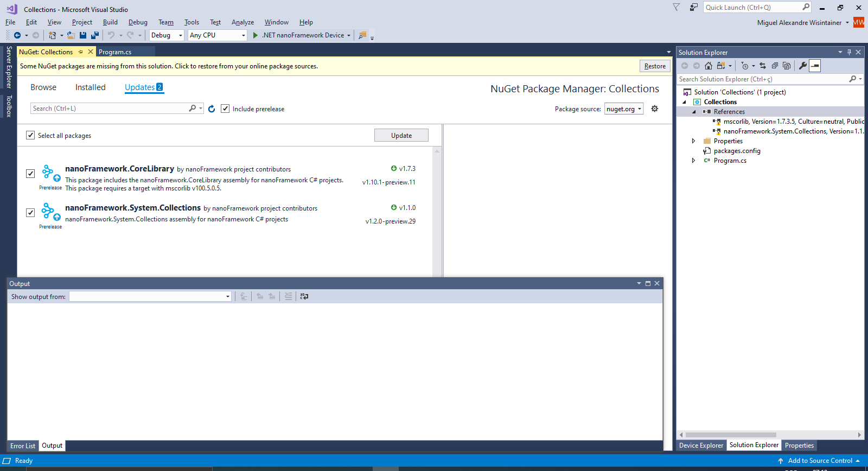
Task: Click the New Project toolbar icon
Action: tap(52, 35)
